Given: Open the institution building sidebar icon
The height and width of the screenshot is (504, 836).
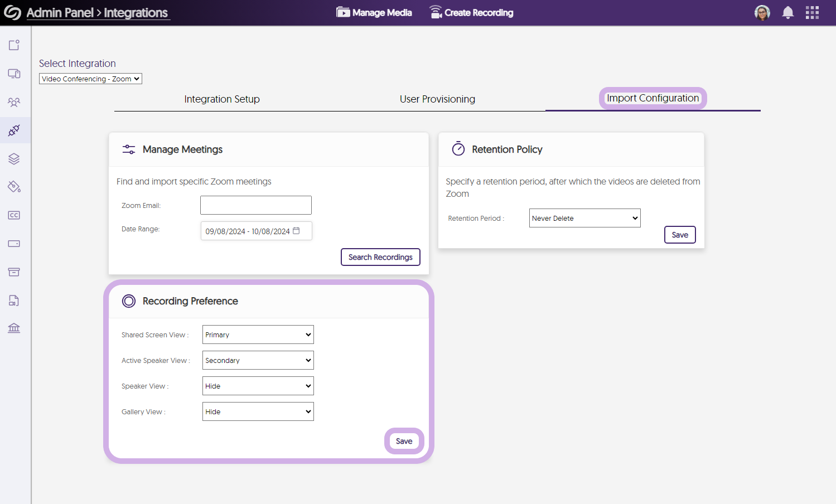Looking at the screenshot, I should [14, 328].
